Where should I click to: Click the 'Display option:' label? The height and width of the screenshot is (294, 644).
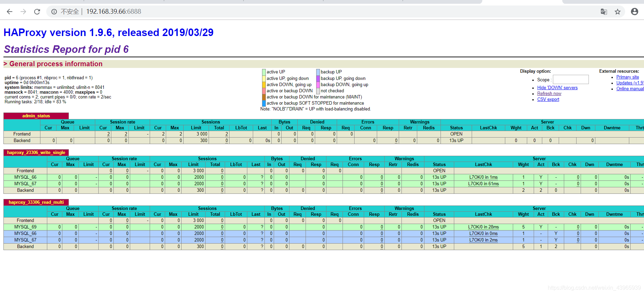(535, 71)
